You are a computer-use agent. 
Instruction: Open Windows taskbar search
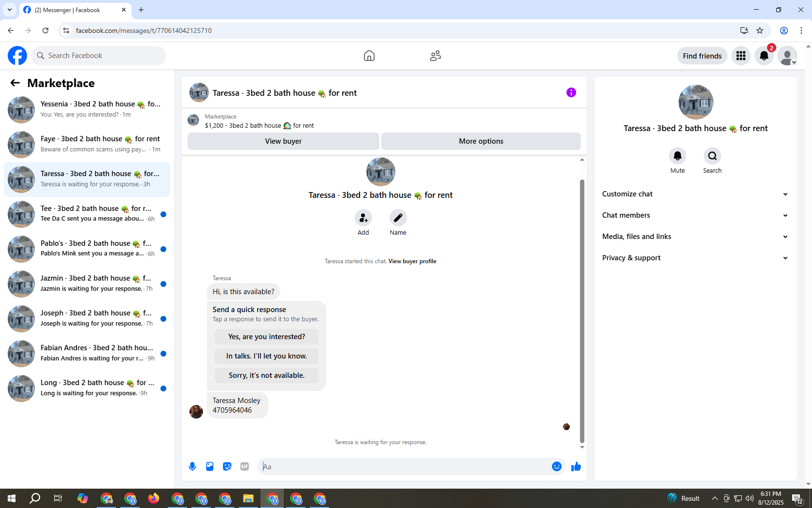(x=35, y=498)
